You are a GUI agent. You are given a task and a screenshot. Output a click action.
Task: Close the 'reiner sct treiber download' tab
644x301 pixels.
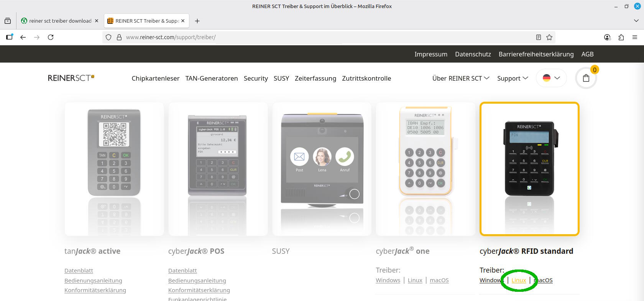click(x=97, y=21)
